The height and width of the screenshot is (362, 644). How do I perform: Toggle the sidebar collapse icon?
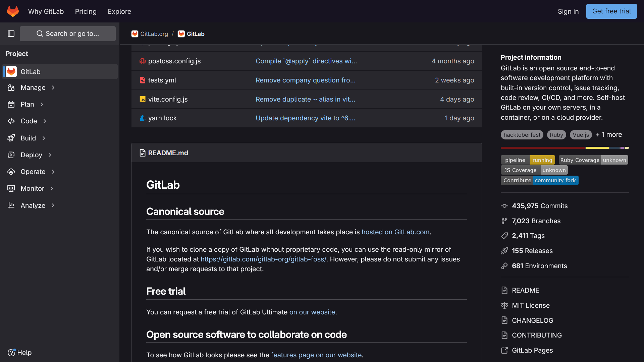(x=11, y=34)
